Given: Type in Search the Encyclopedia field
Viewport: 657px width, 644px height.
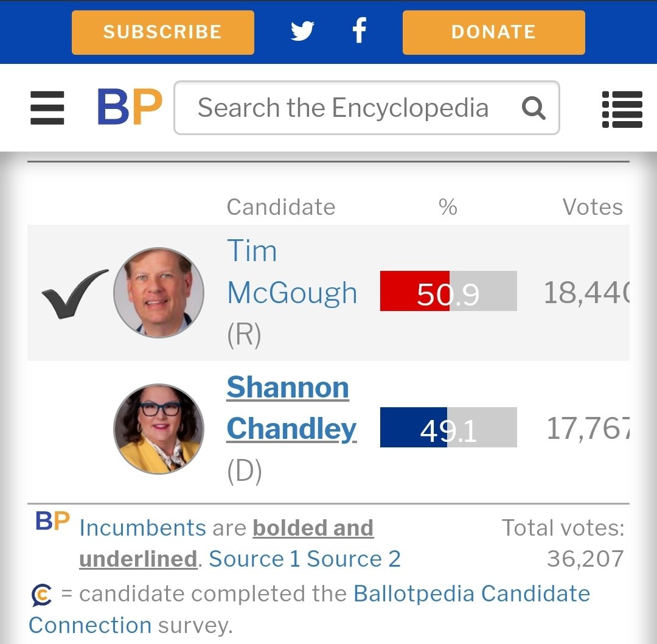Looking at the screenshot, I should click(x=342, y=108).
